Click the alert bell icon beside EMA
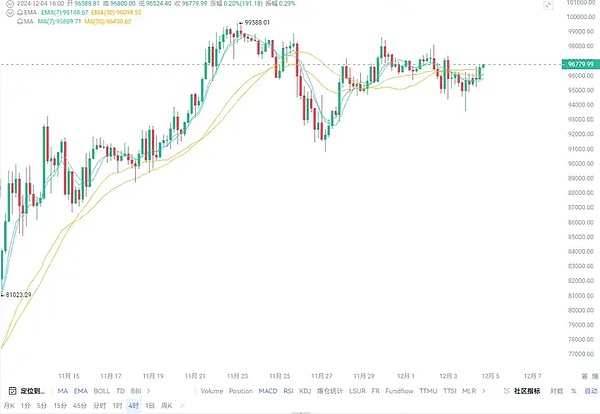Viewport: 600px width, 414px height. (x=20, y=13)
